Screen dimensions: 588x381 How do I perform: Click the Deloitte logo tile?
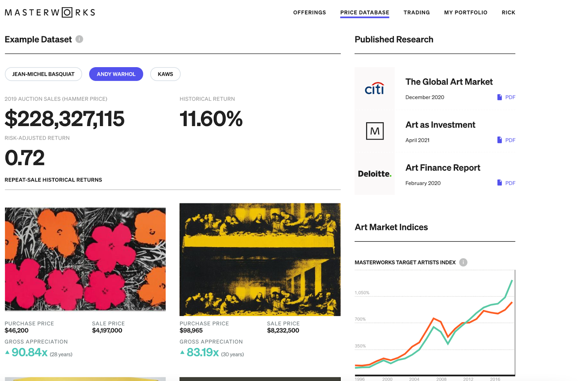374,174
